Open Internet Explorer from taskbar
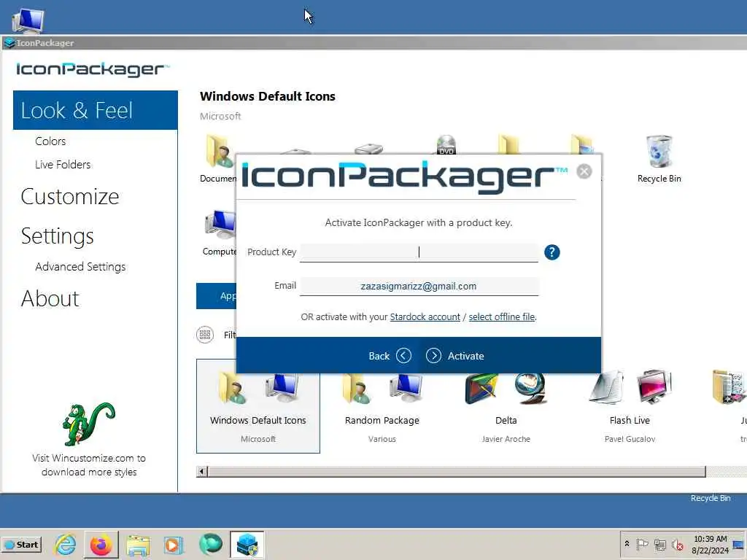 coord(65,544)
